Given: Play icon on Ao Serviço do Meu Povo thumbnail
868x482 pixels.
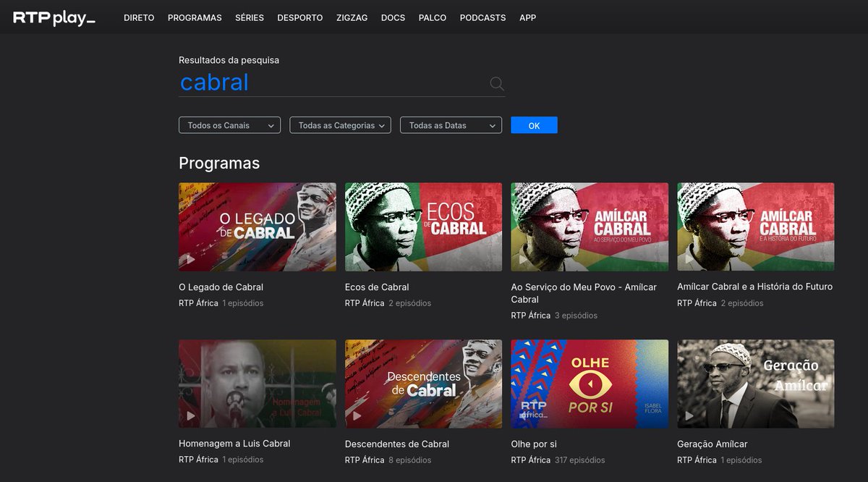Looking at the screenshot, I should (x=523, y=259).
